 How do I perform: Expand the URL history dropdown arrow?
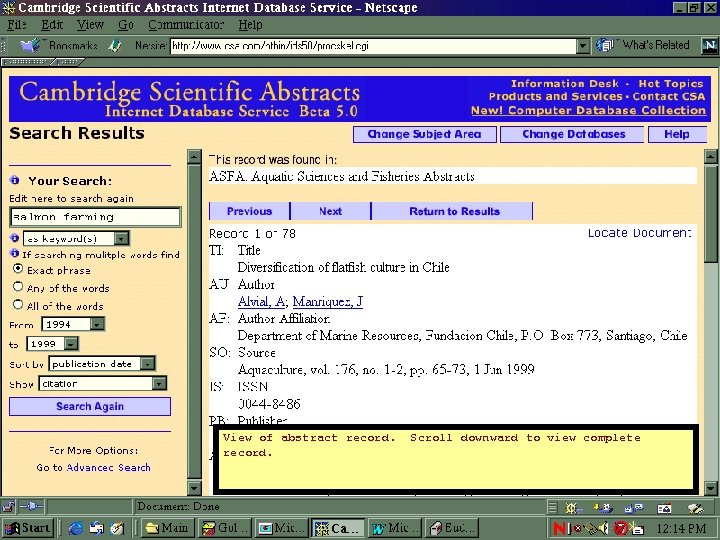[x=583, y=45]
